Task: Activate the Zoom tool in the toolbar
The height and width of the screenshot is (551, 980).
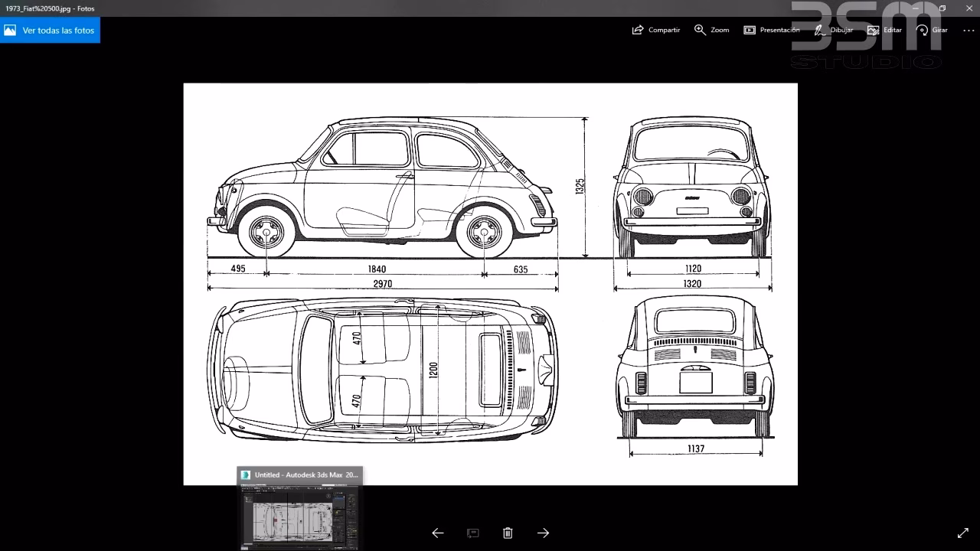Action: coord(710,29)
